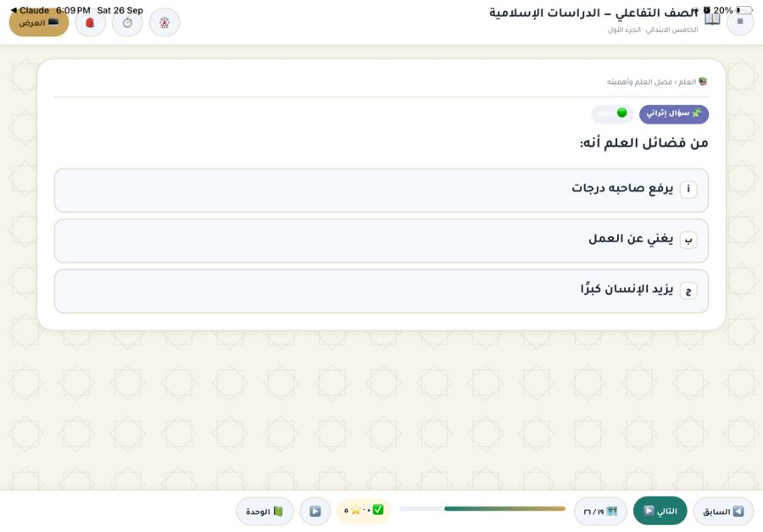Click the play button in bottom bar
This screenshot has width=763, height=532.
[x=315, y=512]
